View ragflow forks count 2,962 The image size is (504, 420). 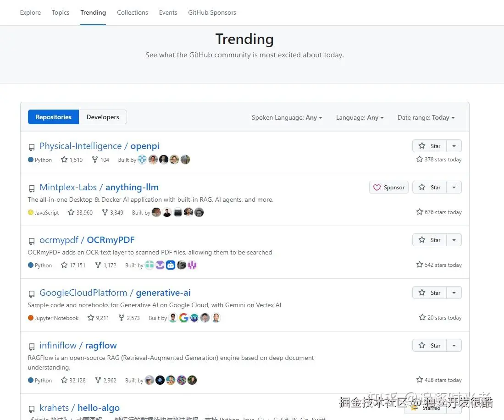tap(105, 380)
